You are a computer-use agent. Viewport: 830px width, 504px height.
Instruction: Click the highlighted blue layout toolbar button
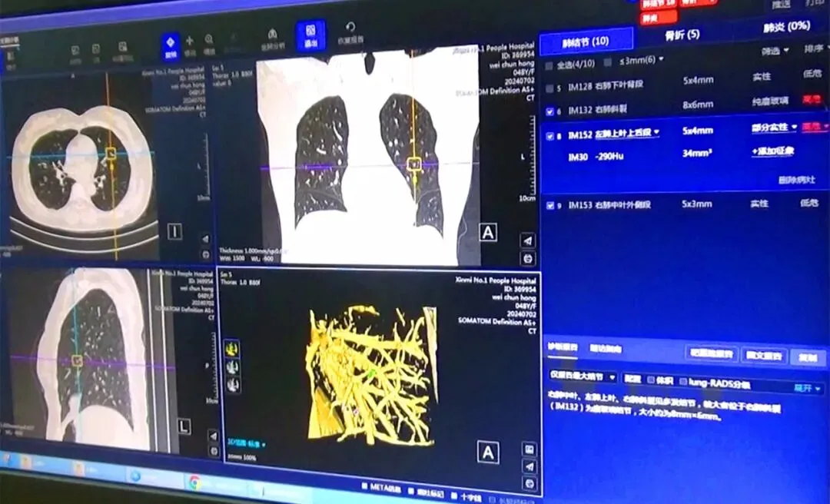(x=310, y=35)
